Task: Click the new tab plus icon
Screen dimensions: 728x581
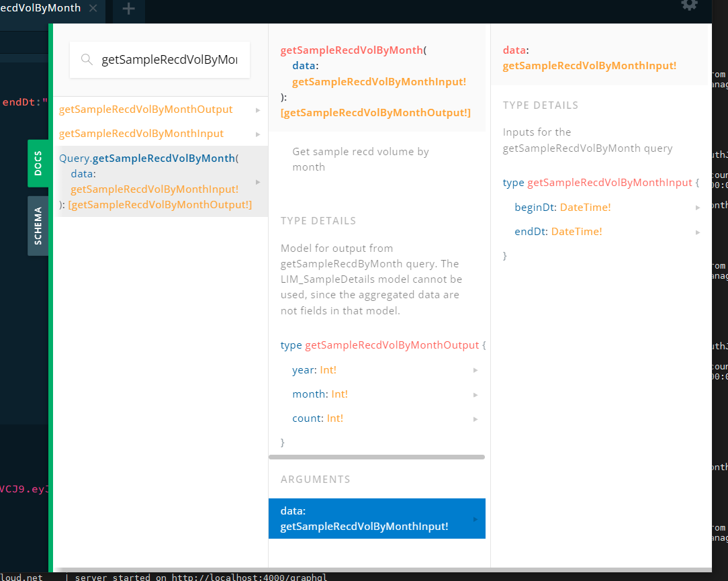Action: tap(128, 9)
